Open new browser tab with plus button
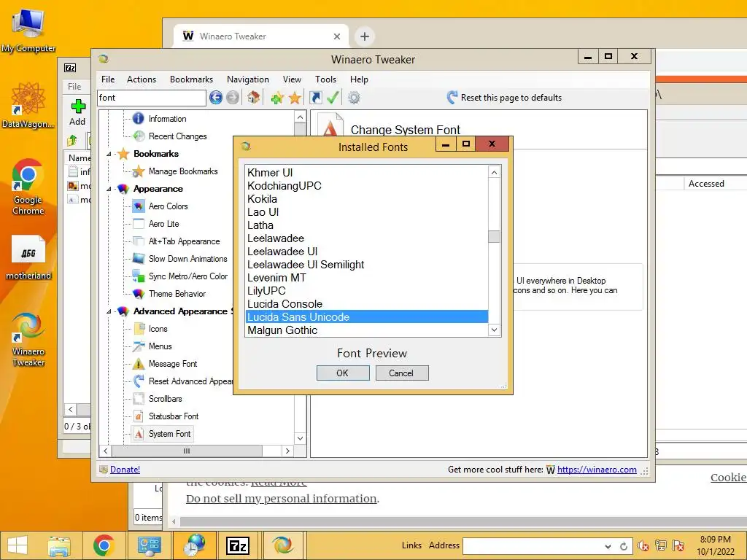Viewport: 747px width, 560px height. [365, 36]
